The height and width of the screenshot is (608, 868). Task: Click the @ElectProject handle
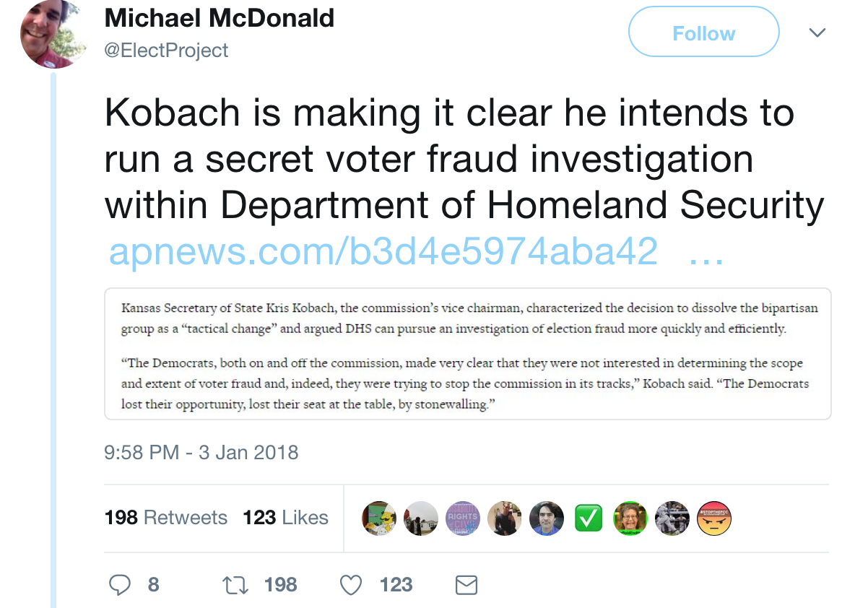pyautogui.click(x=167, y=51)
